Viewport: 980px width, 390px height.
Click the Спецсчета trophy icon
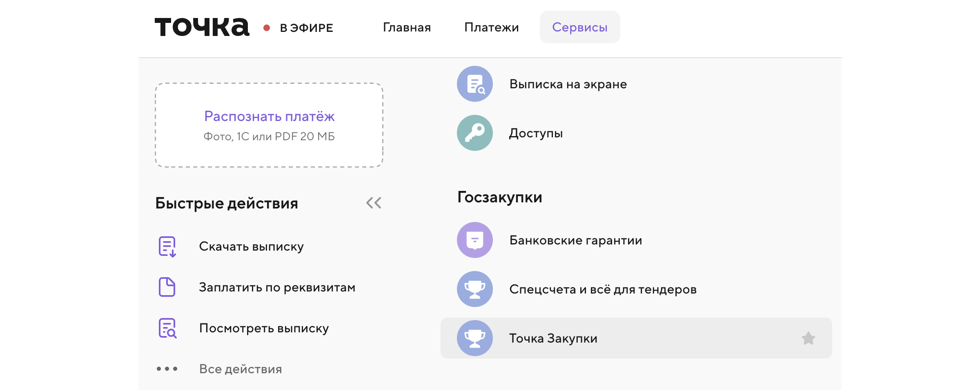pyautogui.click(x=474, y=289)
